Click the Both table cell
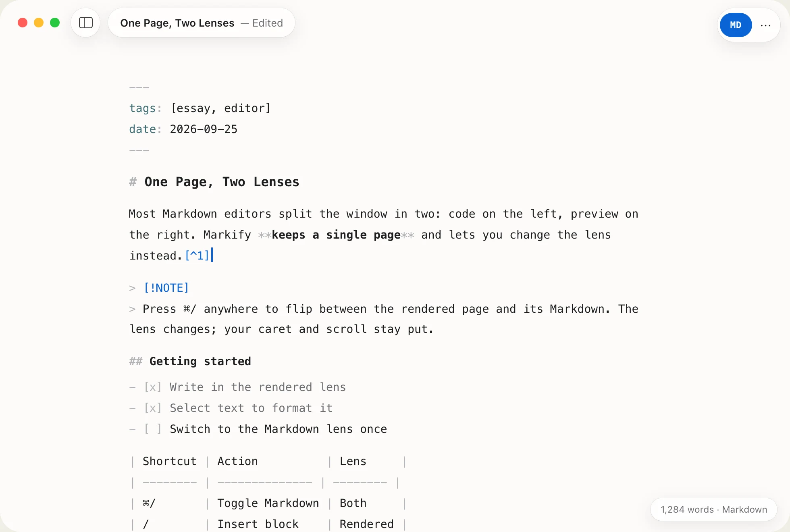The height and width of the screenshot is (532, 790). (x=353, y=503)
